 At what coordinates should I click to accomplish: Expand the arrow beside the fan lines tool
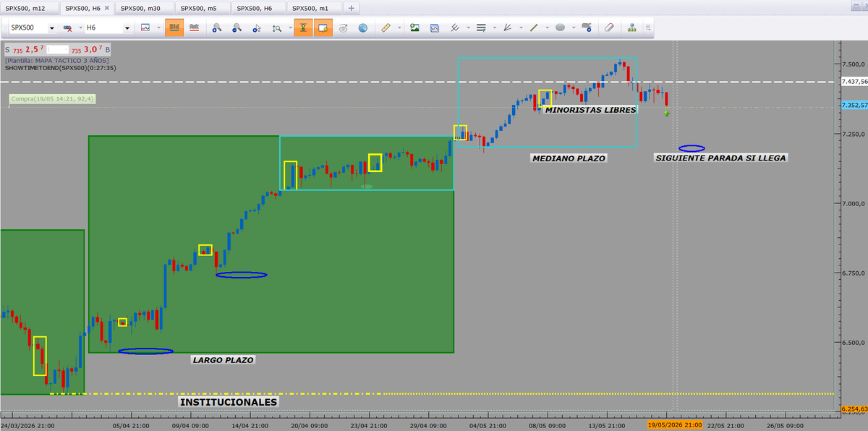519,28
